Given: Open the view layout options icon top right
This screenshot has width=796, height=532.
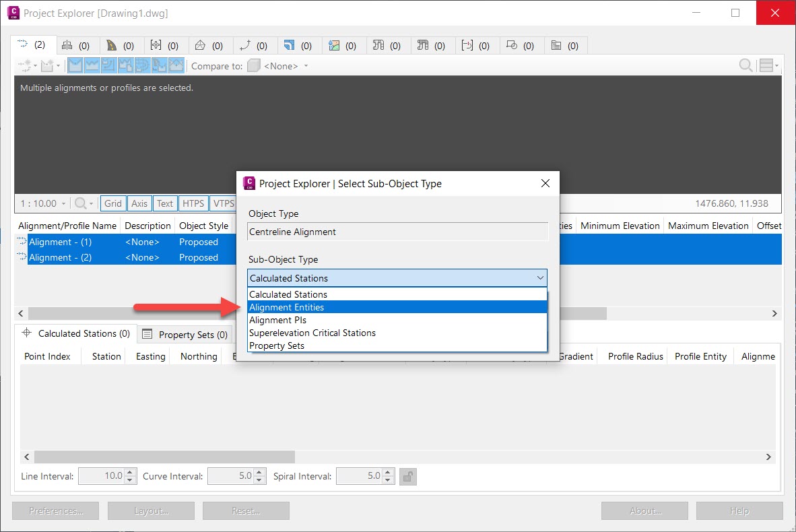Looking at the screenshot, I should [x=768, y=65].
